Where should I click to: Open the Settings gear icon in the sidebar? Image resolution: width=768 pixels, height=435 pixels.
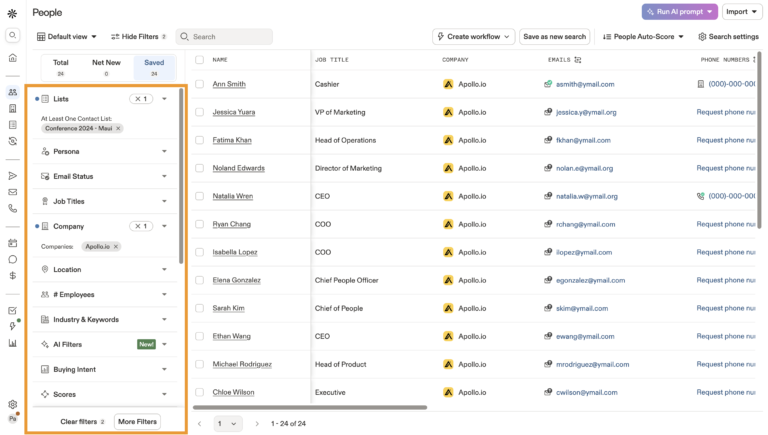pyautogui.click(x=13, y=404)
